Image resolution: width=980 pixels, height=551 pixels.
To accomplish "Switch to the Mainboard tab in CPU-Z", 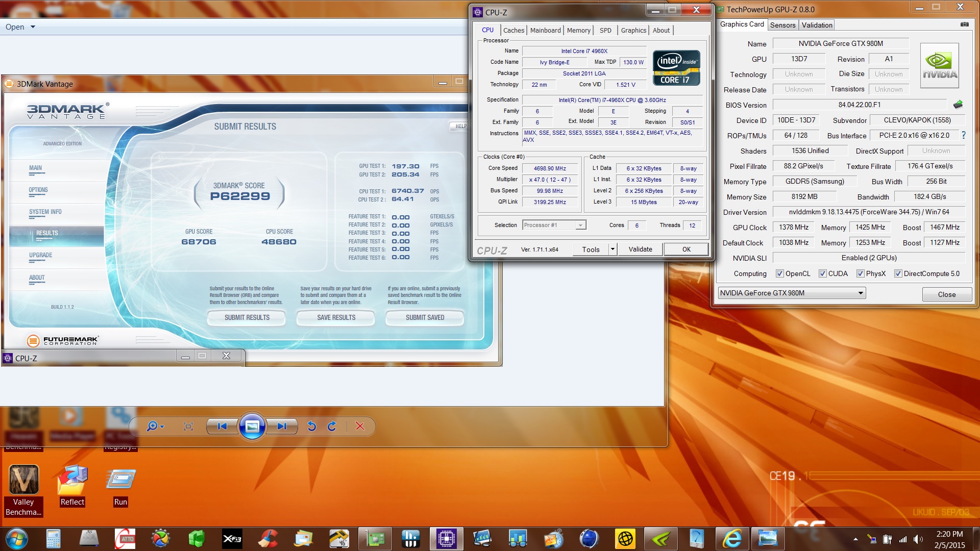I will (545, 30).
